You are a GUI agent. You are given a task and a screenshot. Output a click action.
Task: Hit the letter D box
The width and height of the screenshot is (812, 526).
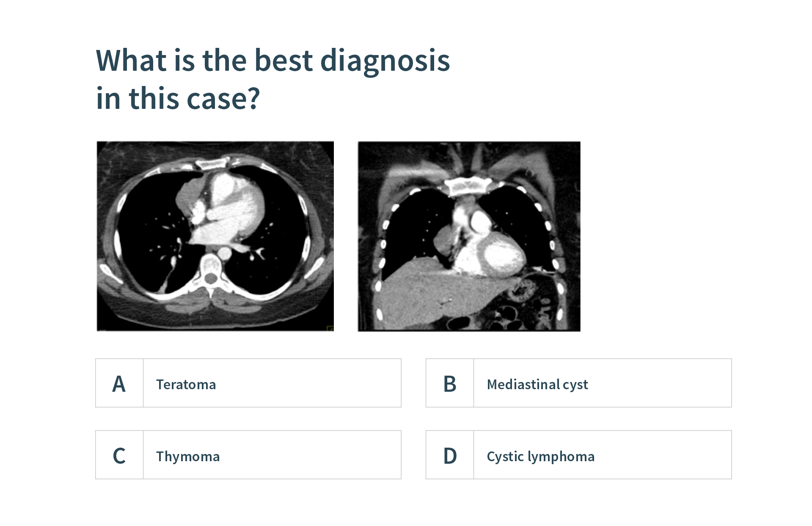tap(450, 455)
